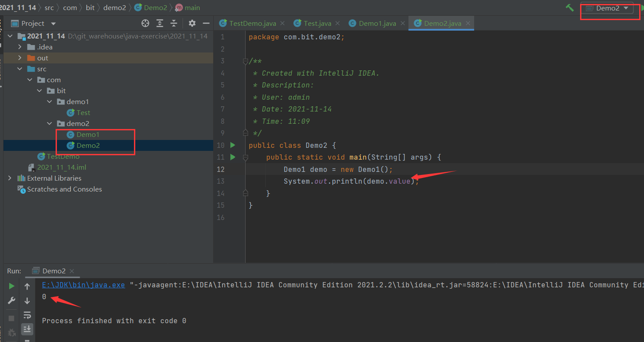Image resolution: width=644 pixels, height=342 pixels.
Task: Click com in the breadcrumb bar
Action: point(70,7)
